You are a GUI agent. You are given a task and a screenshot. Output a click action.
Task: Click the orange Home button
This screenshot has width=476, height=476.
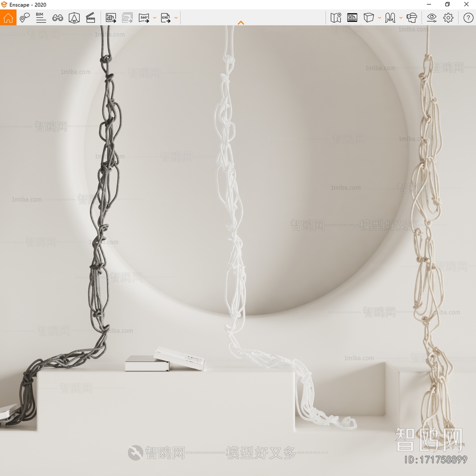coord(8,18)
